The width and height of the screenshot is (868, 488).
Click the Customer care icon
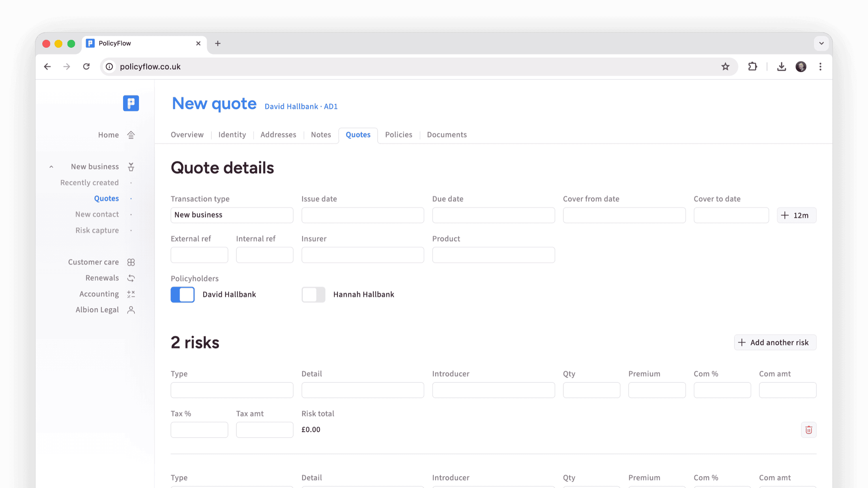pos(131,262)
